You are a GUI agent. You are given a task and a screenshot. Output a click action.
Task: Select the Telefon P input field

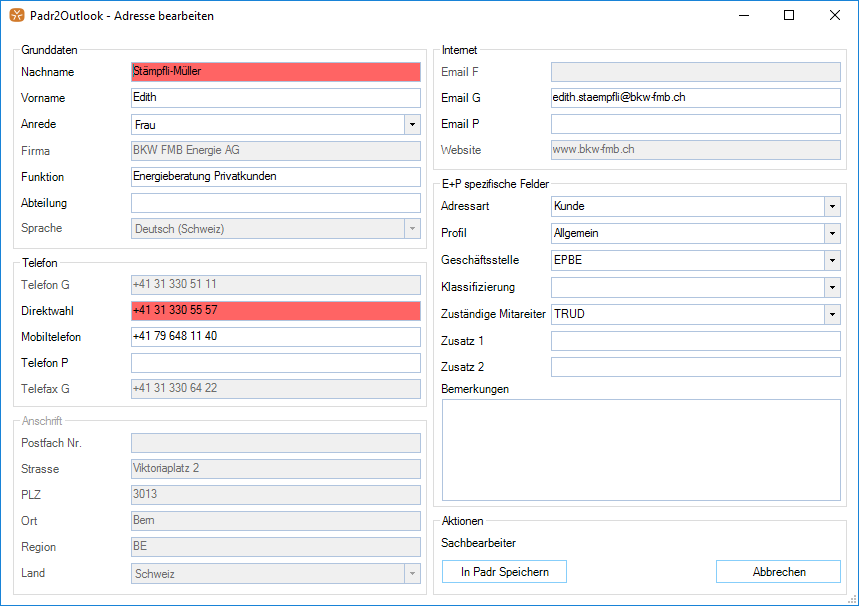tap(275, 363)
